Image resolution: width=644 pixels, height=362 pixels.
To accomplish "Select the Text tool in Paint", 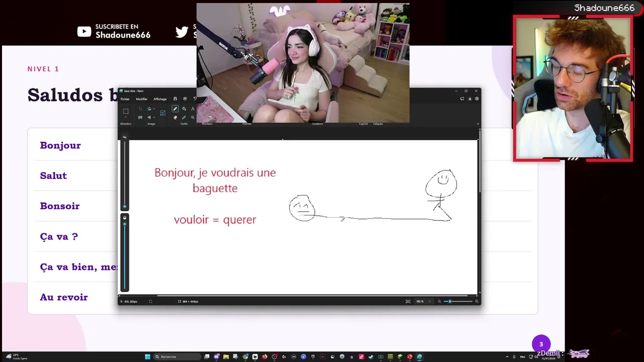I will click(193, 109).
